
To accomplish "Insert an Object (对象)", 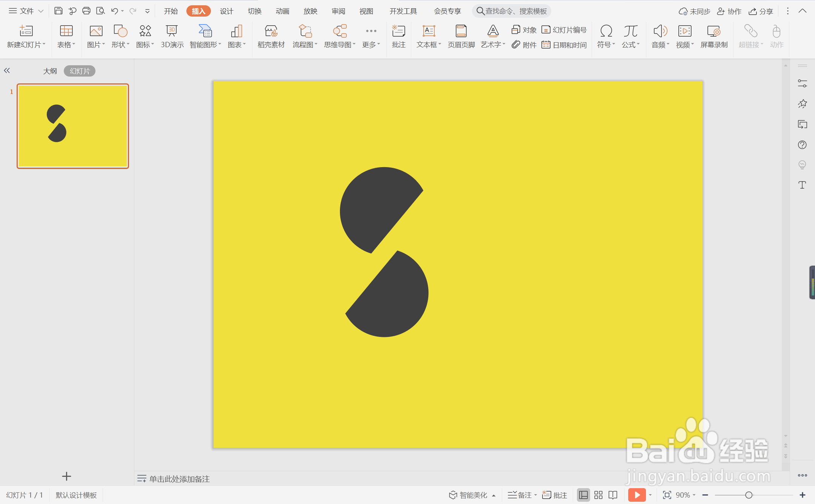I will [x=524, y=30].
